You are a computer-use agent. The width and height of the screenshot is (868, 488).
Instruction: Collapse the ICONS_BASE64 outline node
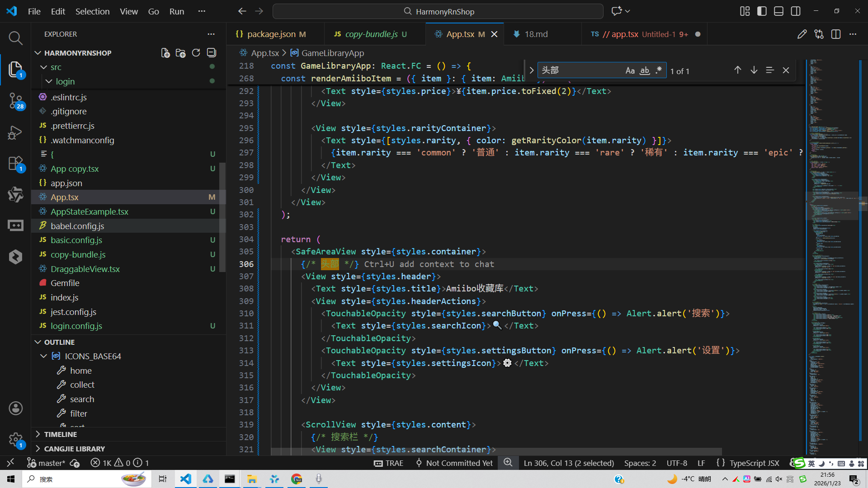tap(43, 356)
